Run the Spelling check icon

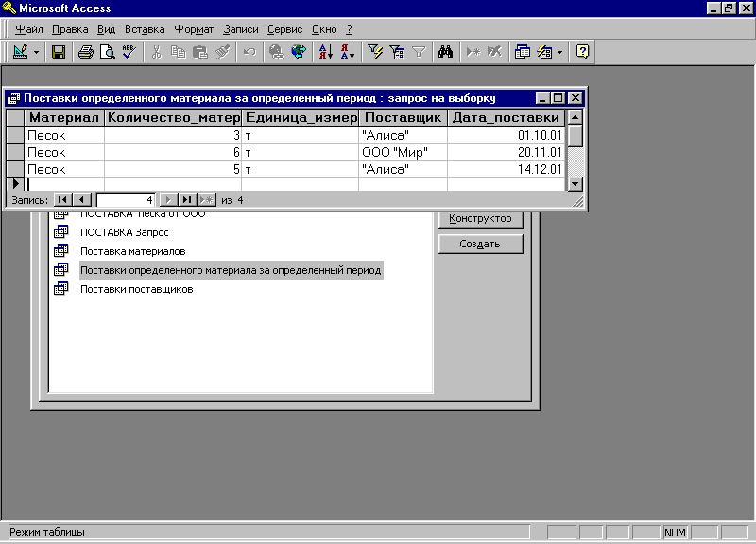click(x=129, y=52)
